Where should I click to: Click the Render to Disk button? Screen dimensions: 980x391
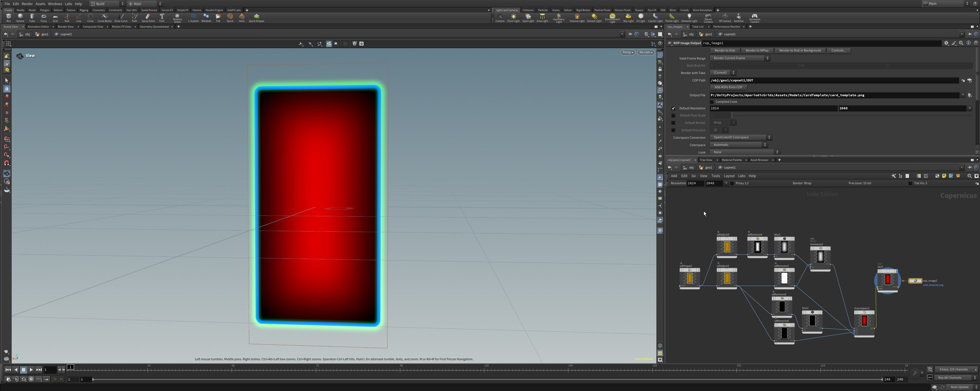[x=725, y=51]
